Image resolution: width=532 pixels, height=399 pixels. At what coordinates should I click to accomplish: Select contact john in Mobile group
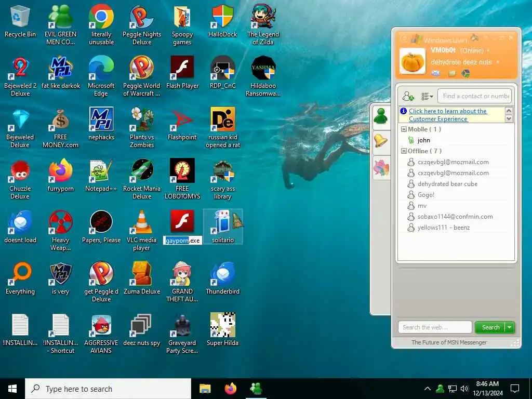tap(423, 140)
